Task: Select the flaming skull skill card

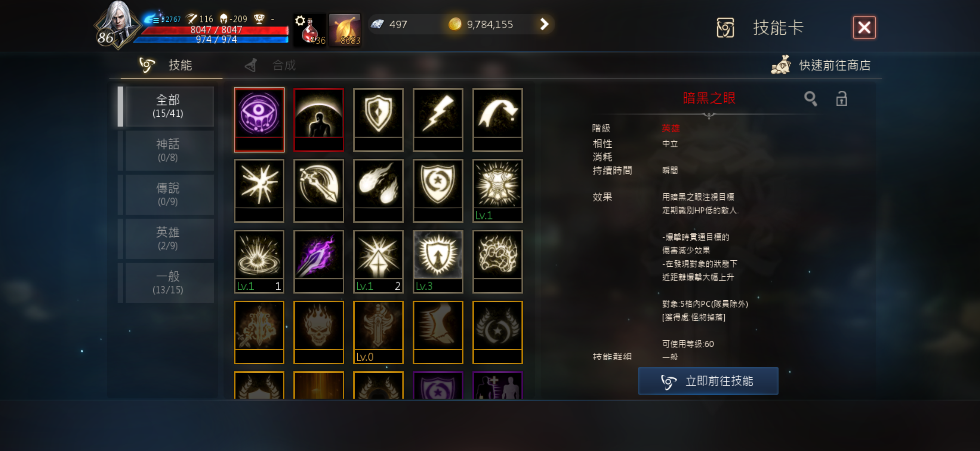Action: click(318, 332)
